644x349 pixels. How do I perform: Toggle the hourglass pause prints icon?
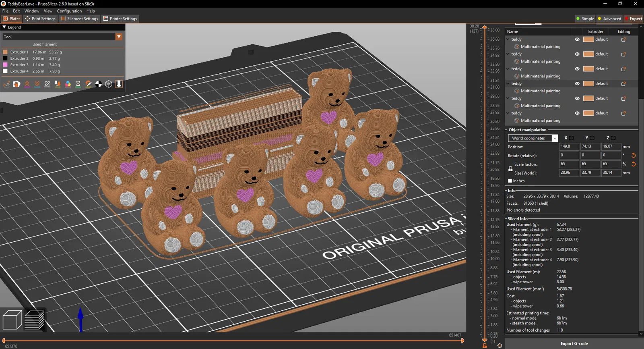tap(78, 84)
